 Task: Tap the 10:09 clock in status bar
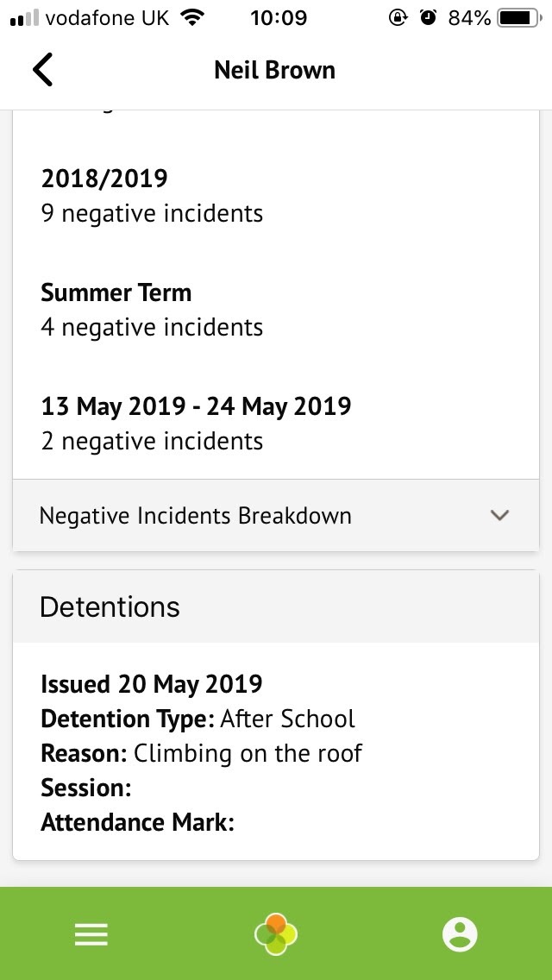pos(278,18)
